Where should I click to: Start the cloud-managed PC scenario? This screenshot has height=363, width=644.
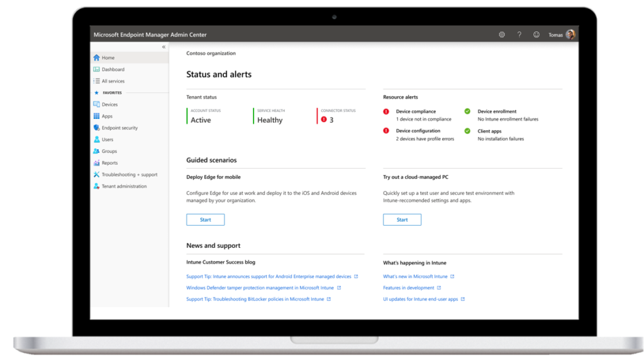point(402,220)
